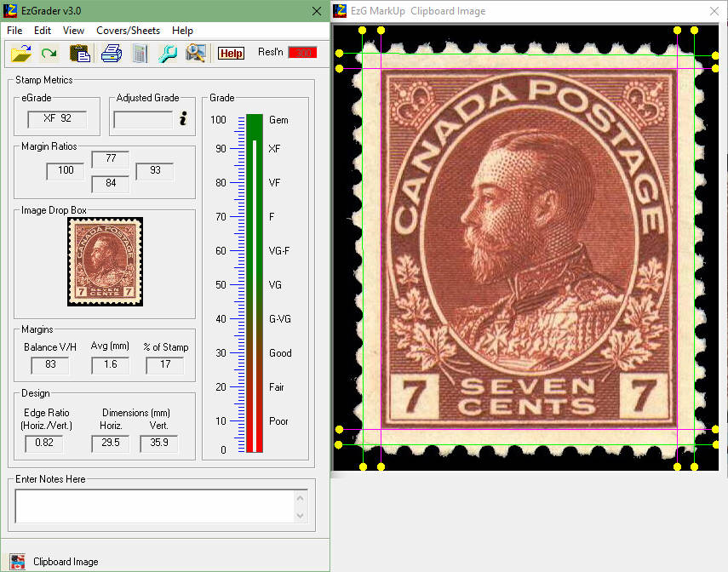Open the calculator tool icon
The image size is (728, 572).
click(139, 53)
